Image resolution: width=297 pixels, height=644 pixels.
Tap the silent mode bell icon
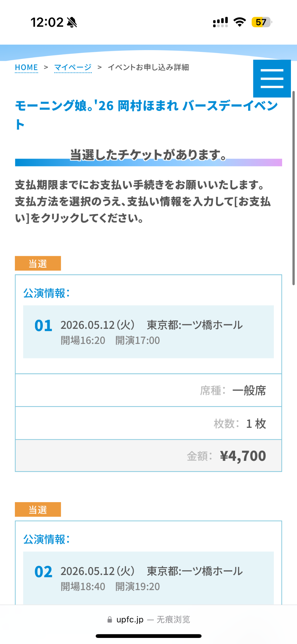(72, 22)
